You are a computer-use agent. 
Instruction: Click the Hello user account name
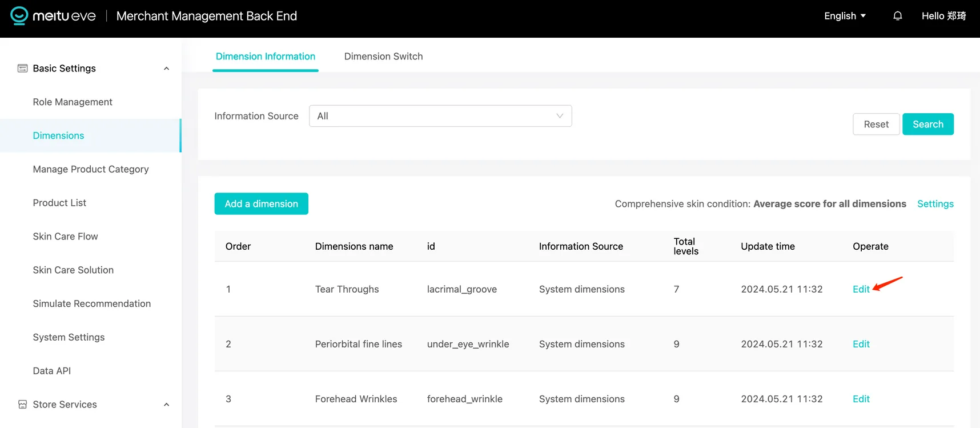tap(943, 16)
